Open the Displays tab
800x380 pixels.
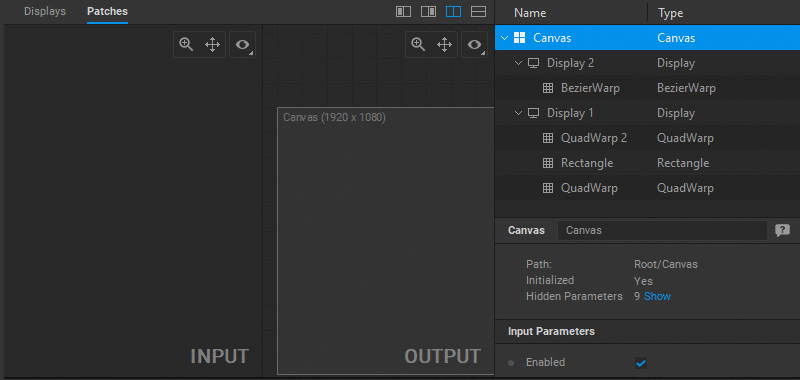point(45,11)
